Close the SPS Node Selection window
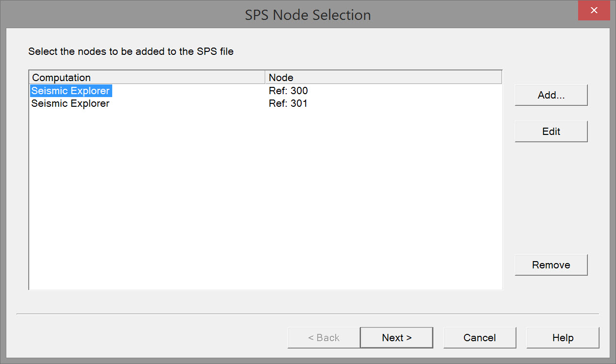This screenshot has width=616, height=364. 594,11
